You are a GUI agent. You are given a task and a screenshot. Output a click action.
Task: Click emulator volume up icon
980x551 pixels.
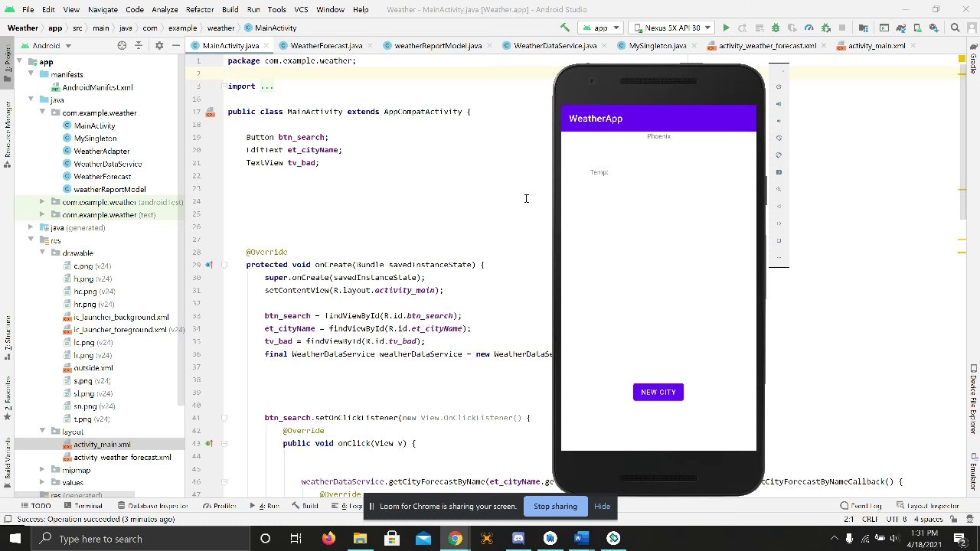pos(779,103)
